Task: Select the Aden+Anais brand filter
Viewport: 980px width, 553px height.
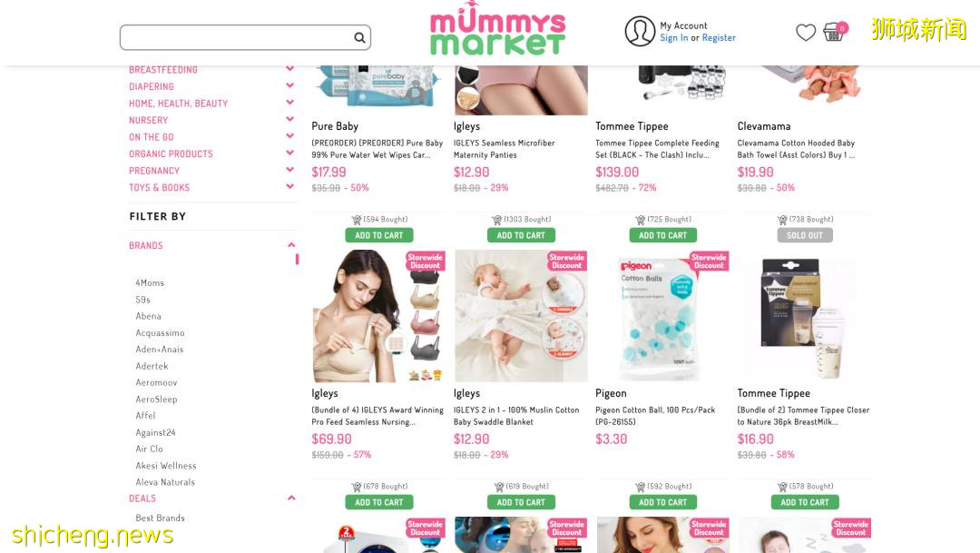Action: click(160, 349)
